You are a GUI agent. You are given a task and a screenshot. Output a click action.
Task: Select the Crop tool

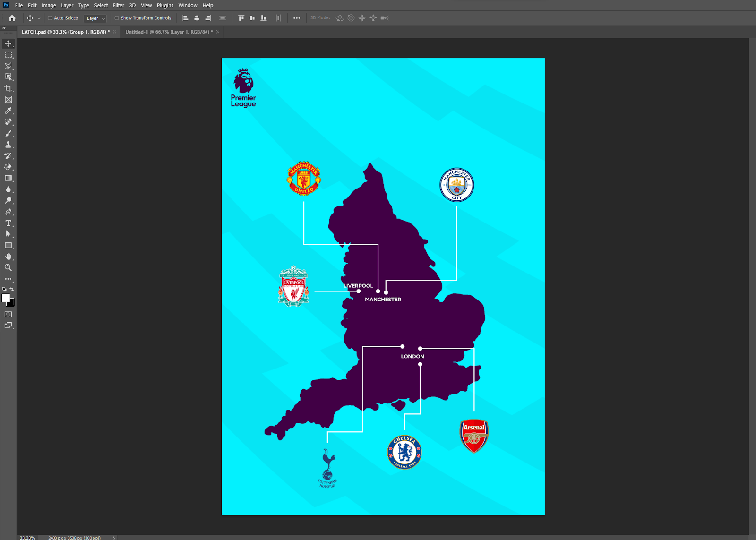[x=9, y=88]
